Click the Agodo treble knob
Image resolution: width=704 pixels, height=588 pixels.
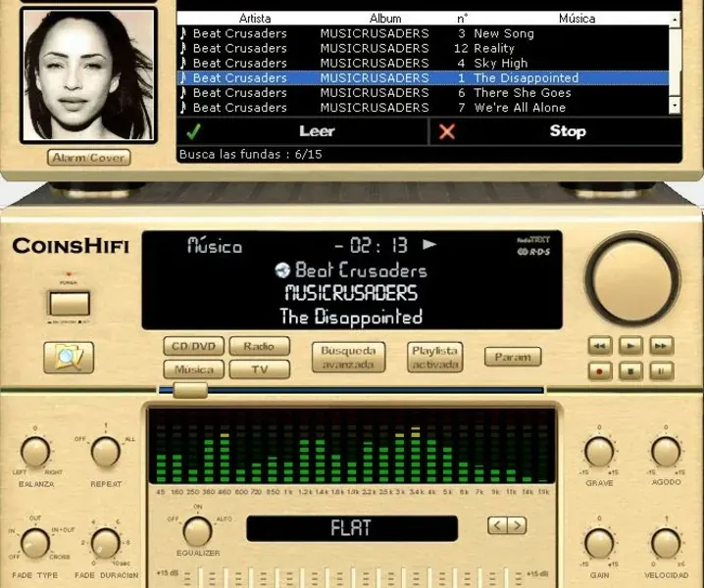pyautogui.click(x=666, y=452)
